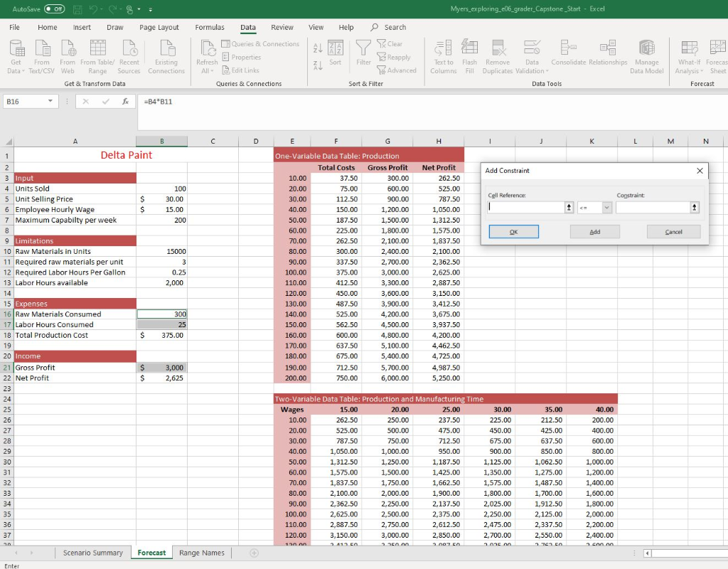
Task: Select the Forecast sheet tab
Action: [x=151, y=553]
